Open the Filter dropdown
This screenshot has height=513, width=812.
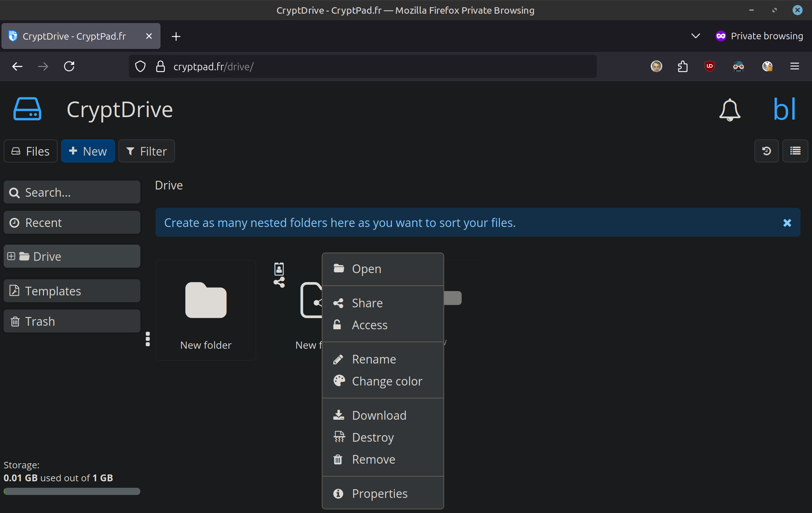click(146, 151)
